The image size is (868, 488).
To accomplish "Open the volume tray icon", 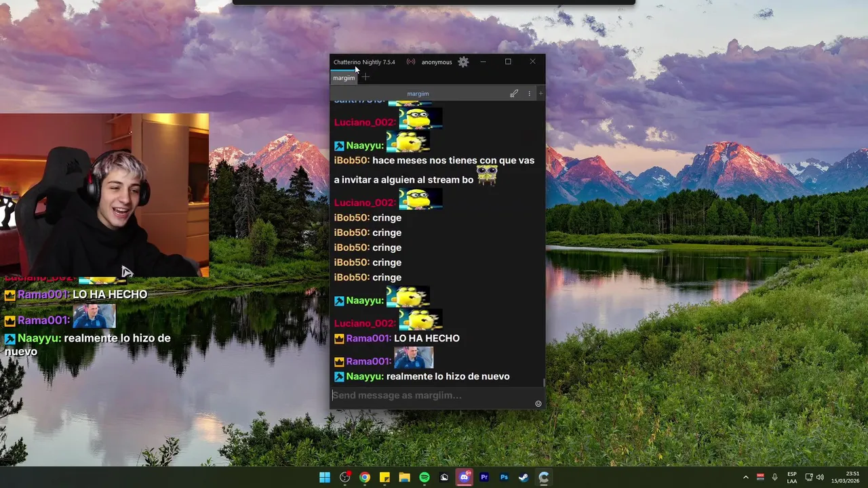I will pyautogui.click(x=820, y=477).
